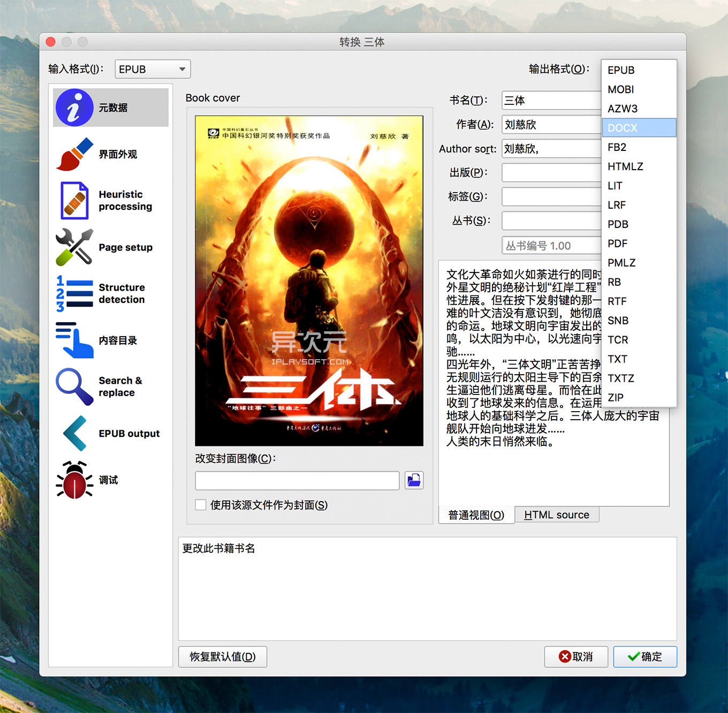Click the empty 出版 publisher field

[551, 173]
